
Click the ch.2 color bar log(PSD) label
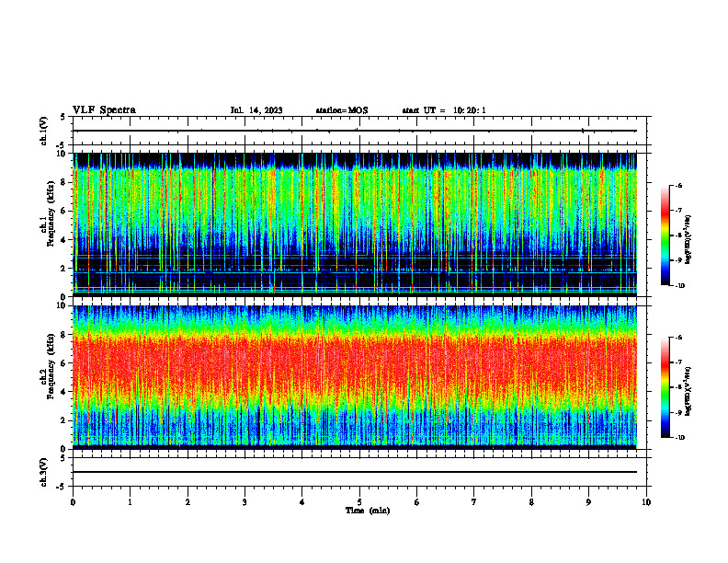[x=688, y=391]
